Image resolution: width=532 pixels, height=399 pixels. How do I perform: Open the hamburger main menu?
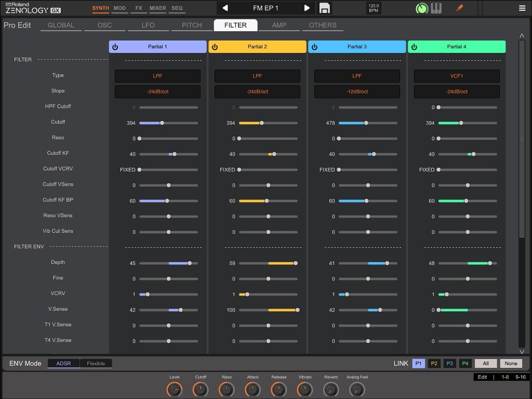pyautogui.click(x=522, y=8)
